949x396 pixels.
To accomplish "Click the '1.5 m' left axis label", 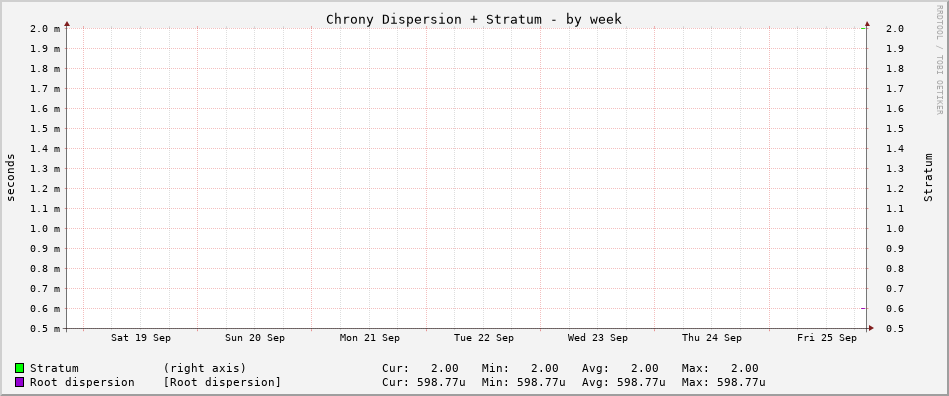I will click(45, 128).
